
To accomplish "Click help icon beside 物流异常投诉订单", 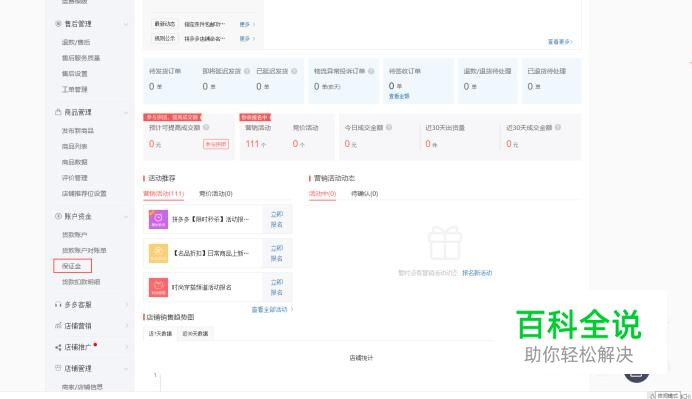I will (x=371, y=71).
